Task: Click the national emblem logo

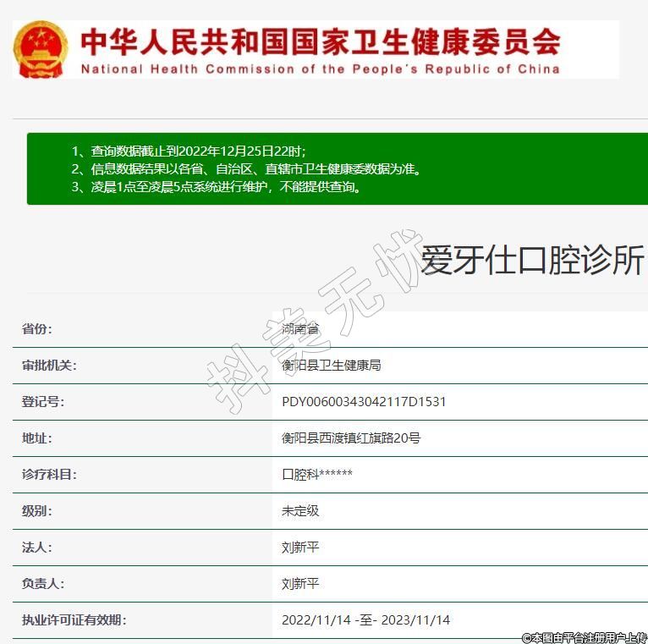Action: coord(40,49)
